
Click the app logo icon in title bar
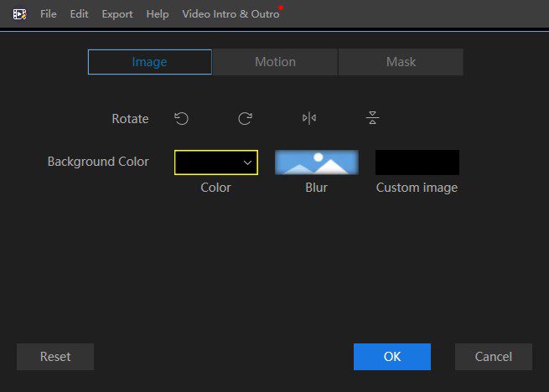(20, 14)
